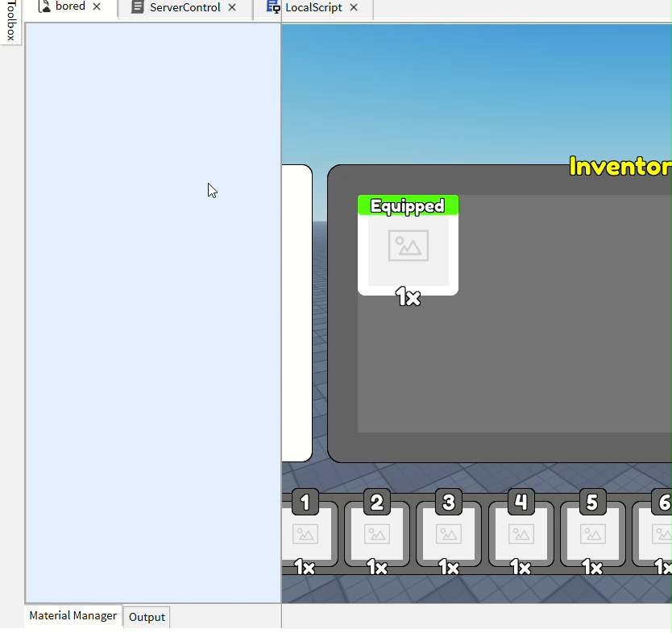The width and height of the screenshot is (672, 633).
Task: Switch to the Material Manager tab
Action: pos(73,615)
